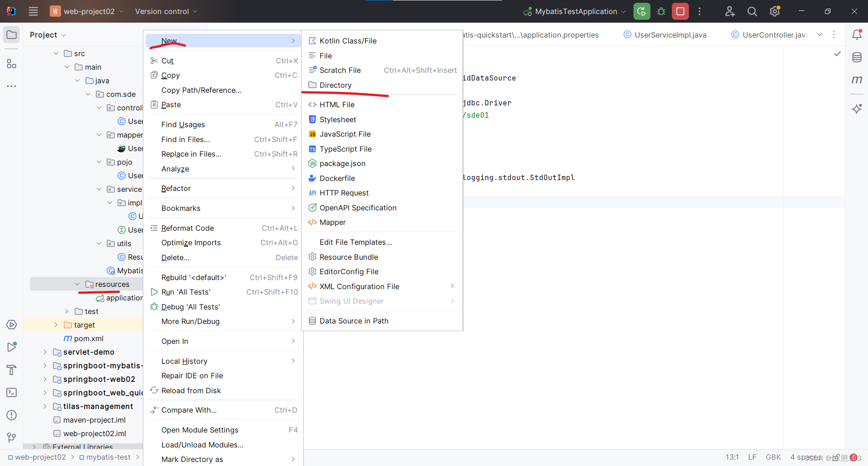Open the Structure tool window icon

click(x=11, y=64)
